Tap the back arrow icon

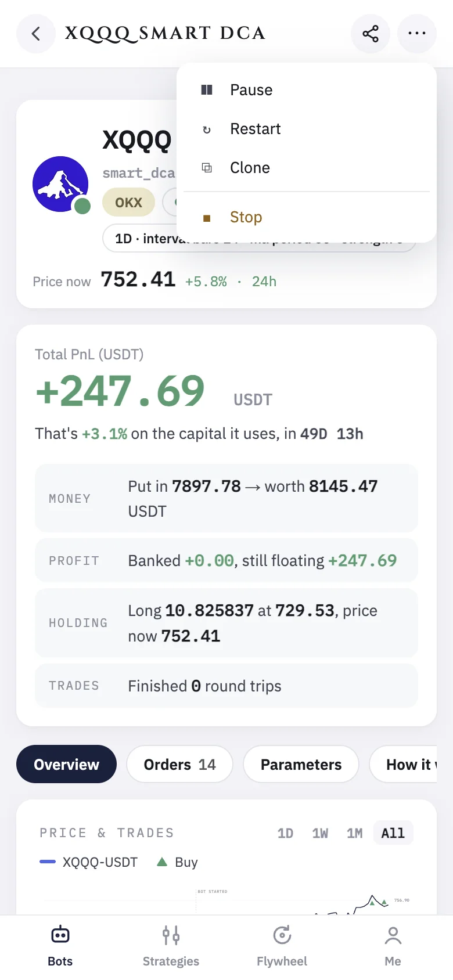36,34
